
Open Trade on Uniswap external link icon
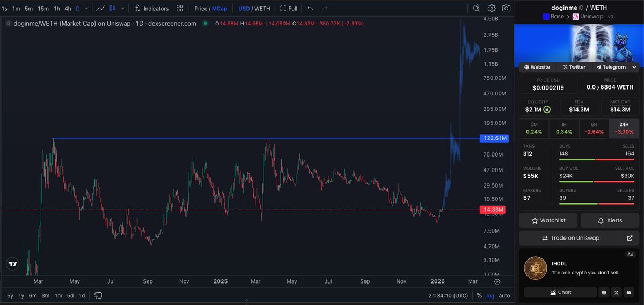630,238
